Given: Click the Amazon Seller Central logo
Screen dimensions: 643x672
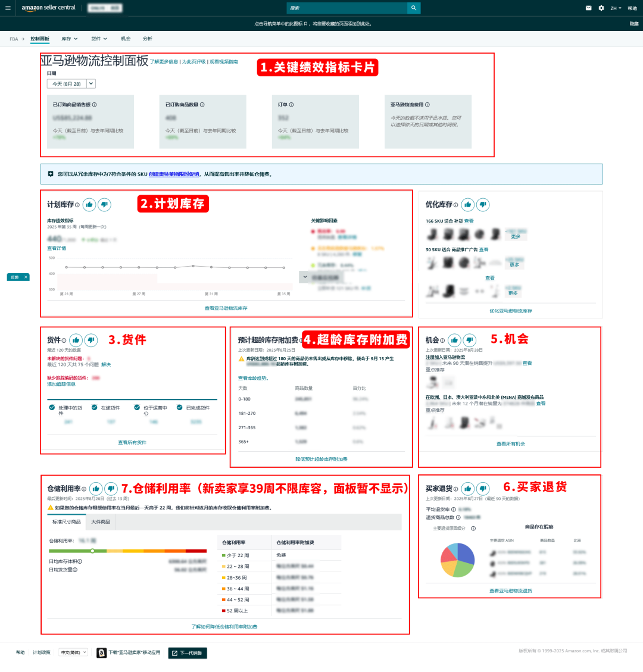Looking at the screenshot, I should click(48, 8).
